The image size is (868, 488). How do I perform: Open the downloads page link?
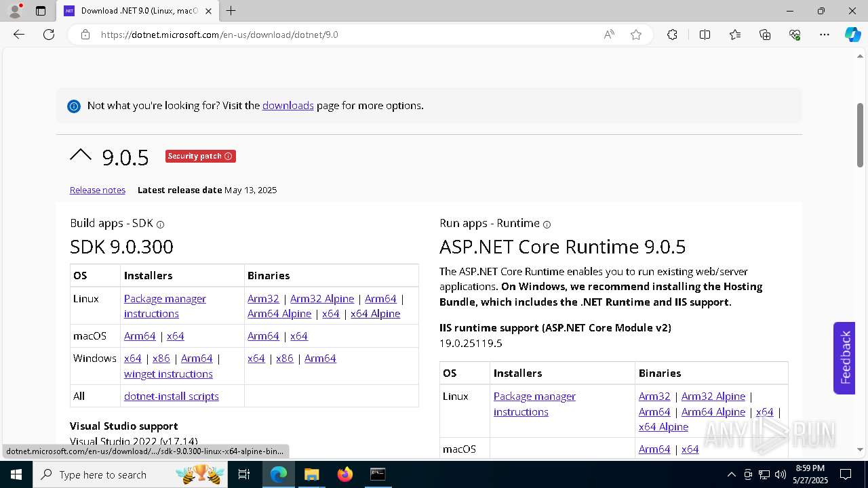pos(288,105)
